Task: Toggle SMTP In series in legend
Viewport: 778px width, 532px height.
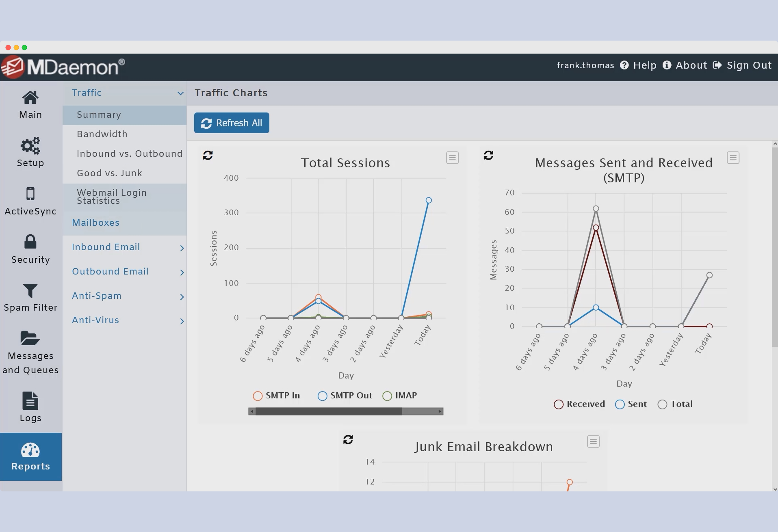Action: [276, 396]
